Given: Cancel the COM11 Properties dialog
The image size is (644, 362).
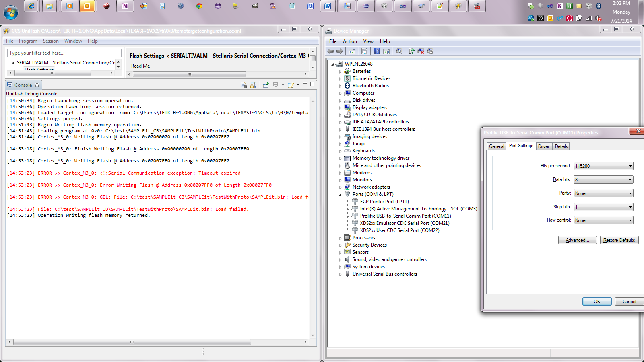Looking at the screenshot, I should (630, 302).
